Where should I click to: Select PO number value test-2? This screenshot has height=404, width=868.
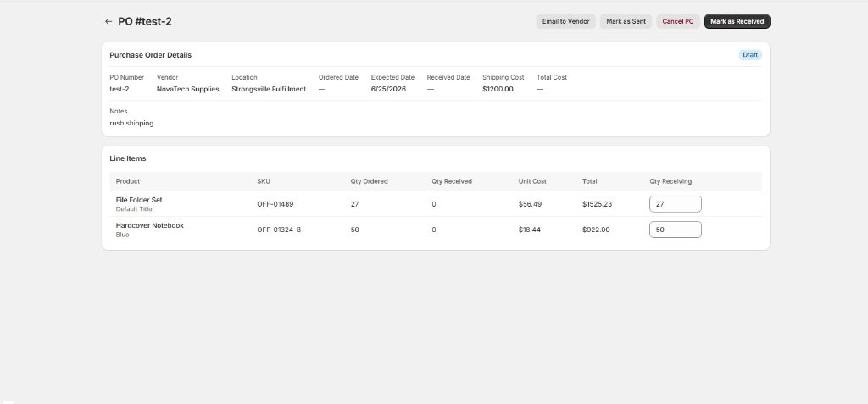(x=120, y=89)
